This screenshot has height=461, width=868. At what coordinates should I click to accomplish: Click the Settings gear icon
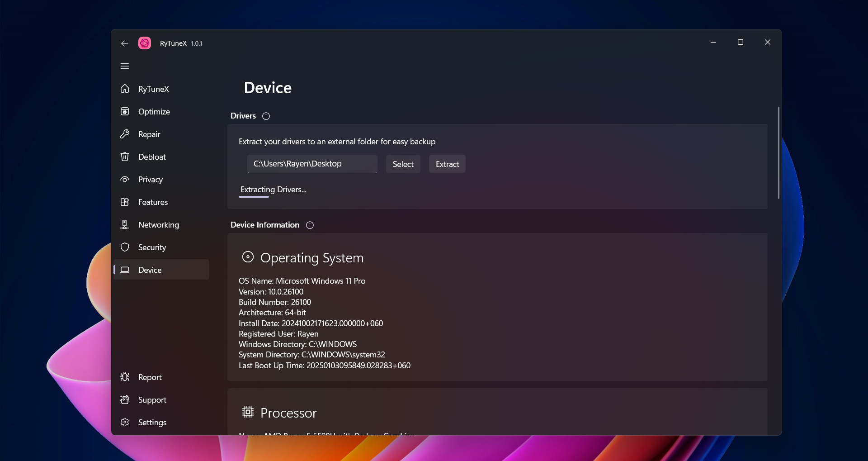click(125, 422)
